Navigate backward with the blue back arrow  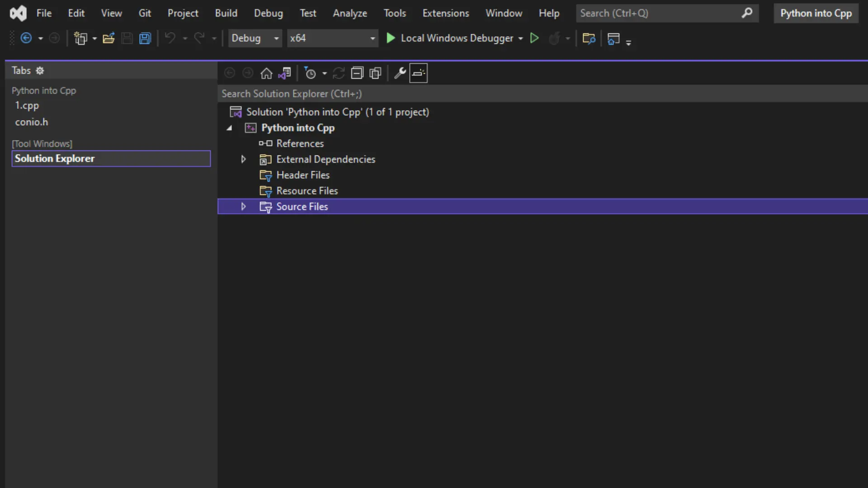26,38
